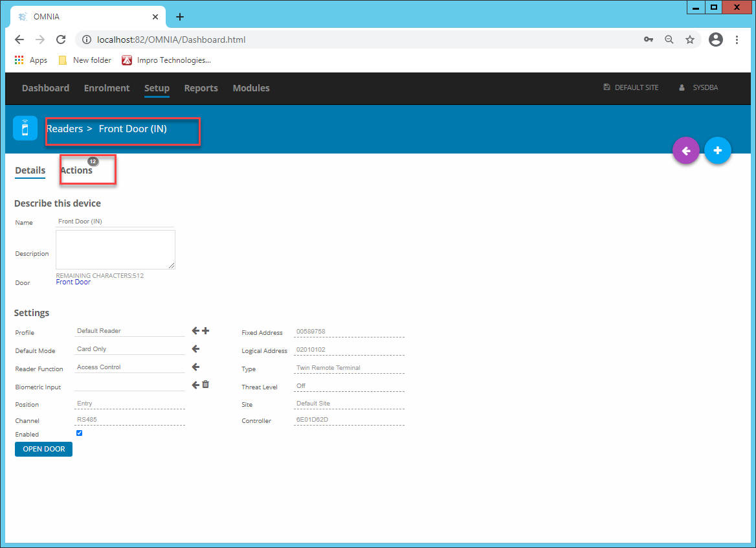Reload the page with refresh icon
Viewport: 756px width, 548px height.
click(61, 40)
